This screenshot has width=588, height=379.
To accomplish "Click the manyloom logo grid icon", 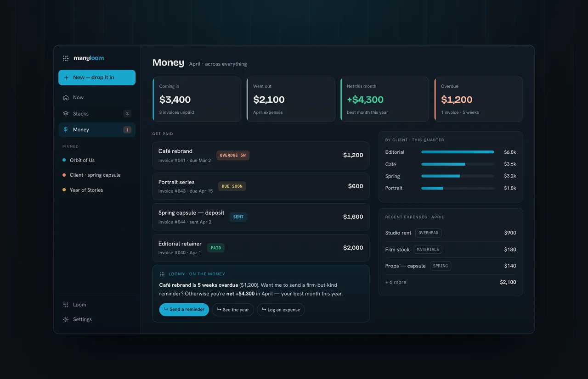I will coord(66,58).
